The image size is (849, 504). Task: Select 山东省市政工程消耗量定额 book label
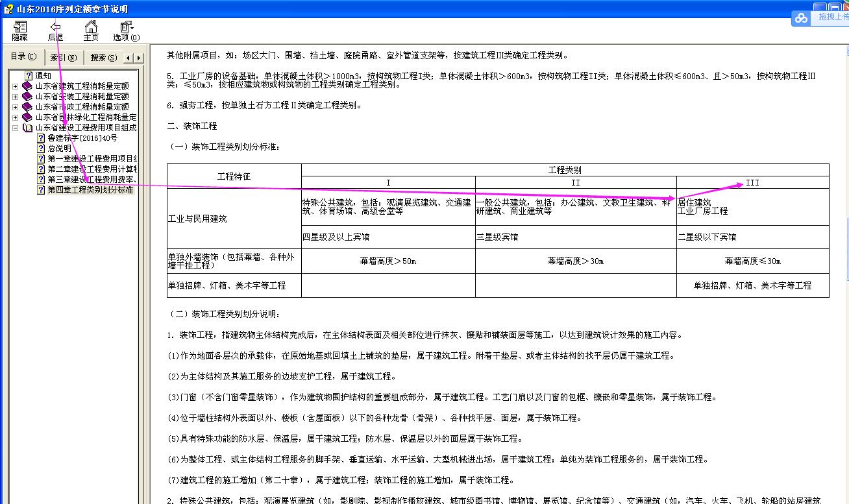pyautogui.click(x=82, y=107)
